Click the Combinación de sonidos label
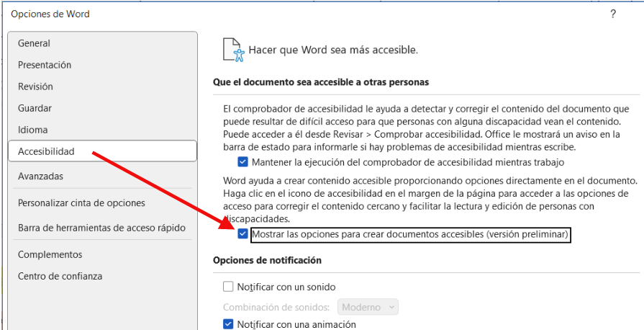The height and width of the screenshot is (330, 644). tap(277, 307)
